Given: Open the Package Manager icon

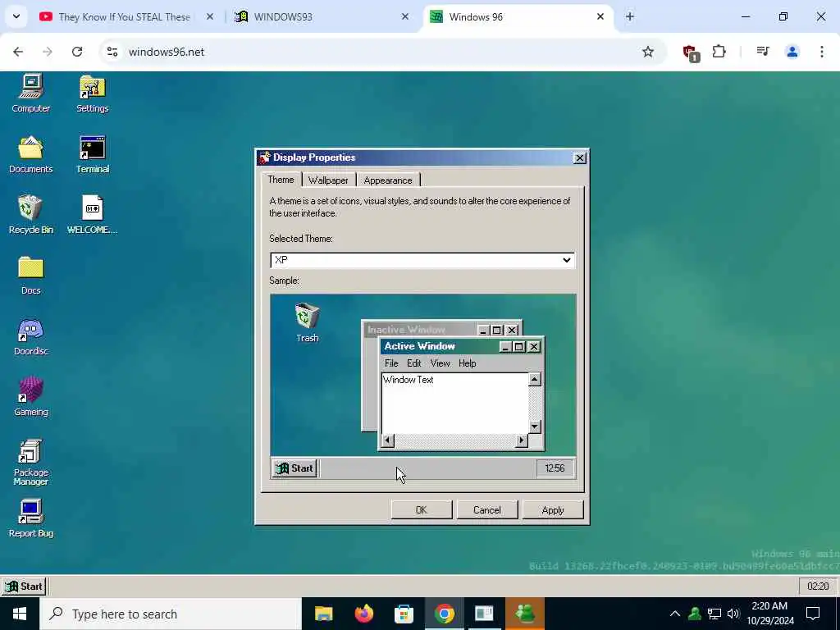Looking at the screenshot, I should (30, 463).
